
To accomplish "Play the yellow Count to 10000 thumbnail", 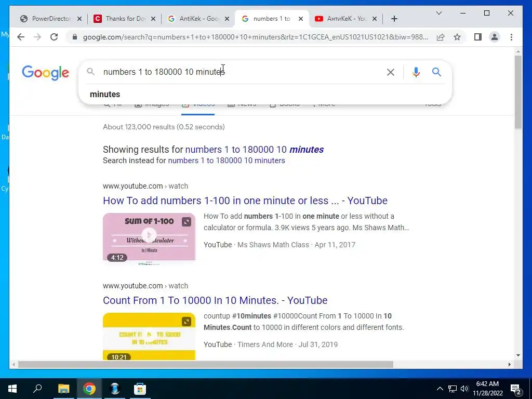I will click(149, 336).
